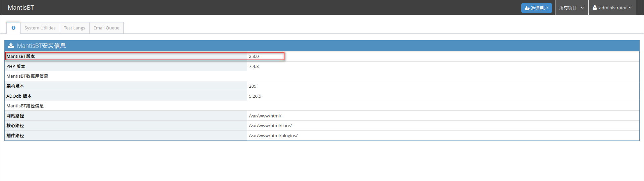
Task: Click the 网站路径 value /var/www/html/
Action: pos(265,116)
